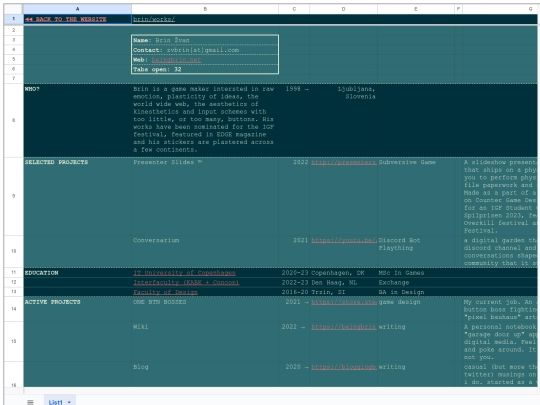Select row 8 header

(14, 120)
